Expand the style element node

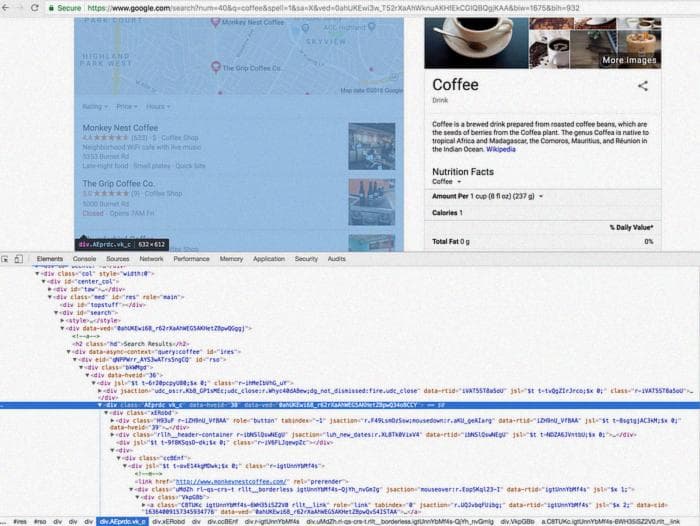(x=62, y=321)
